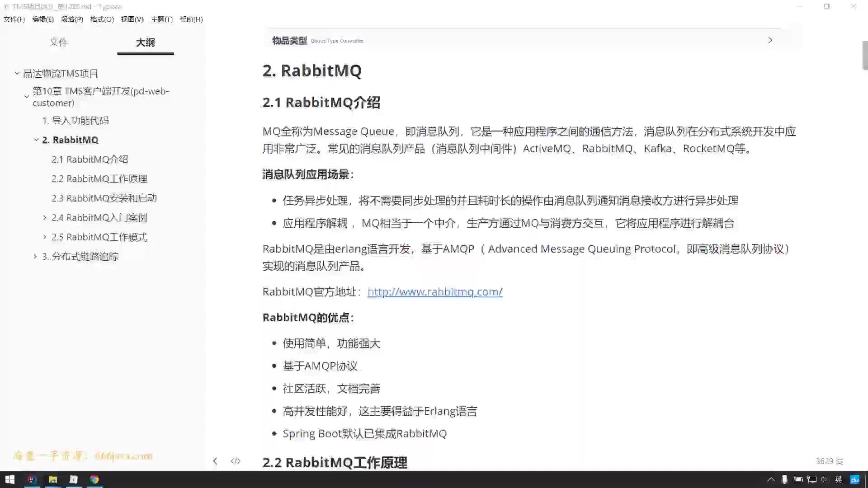Open 格式(O) menu
The width and height of the screenshot is (868, 488).
(102, 19)
